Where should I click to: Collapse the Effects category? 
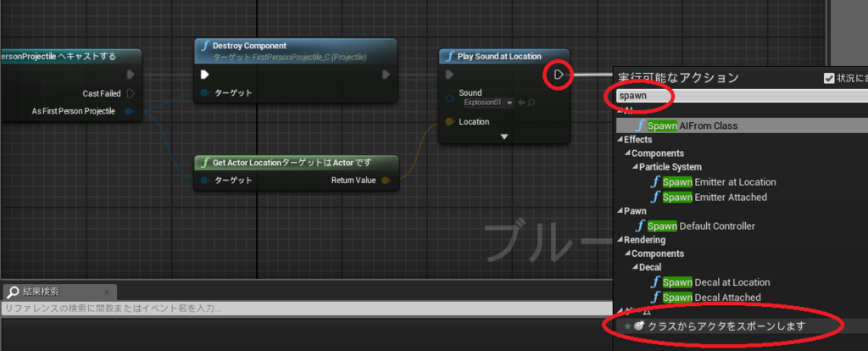(x=620, y=140)
